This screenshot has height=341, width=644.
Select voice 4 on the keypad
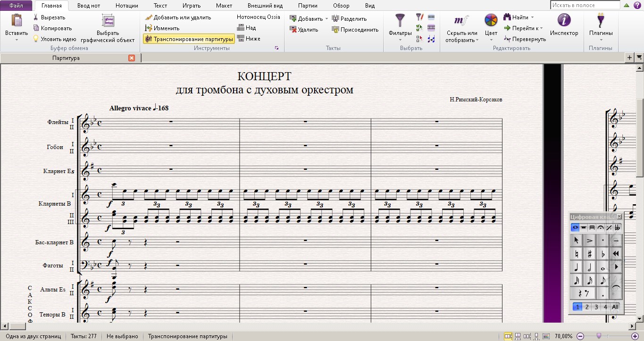point(605,307)
